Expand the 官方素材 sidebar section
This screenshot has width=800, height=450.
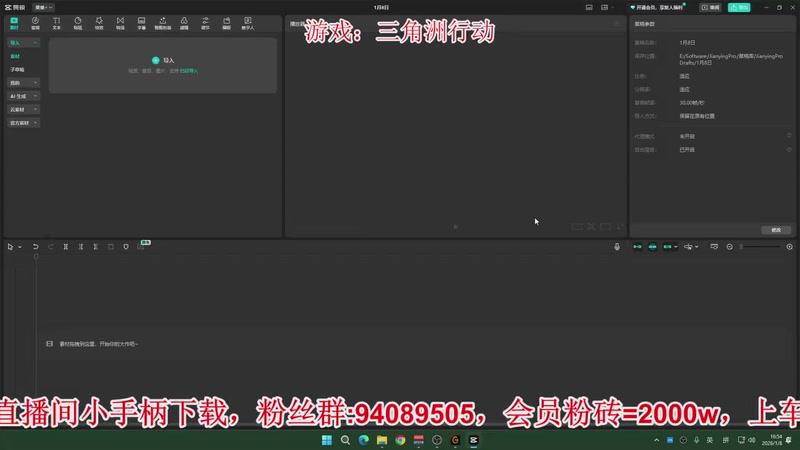[23, 123]
